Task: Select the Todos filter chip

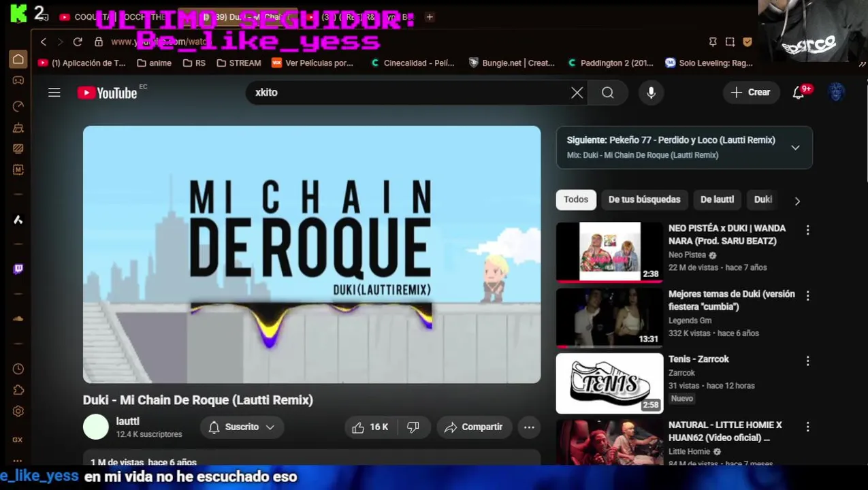Action: pos(575,199)
